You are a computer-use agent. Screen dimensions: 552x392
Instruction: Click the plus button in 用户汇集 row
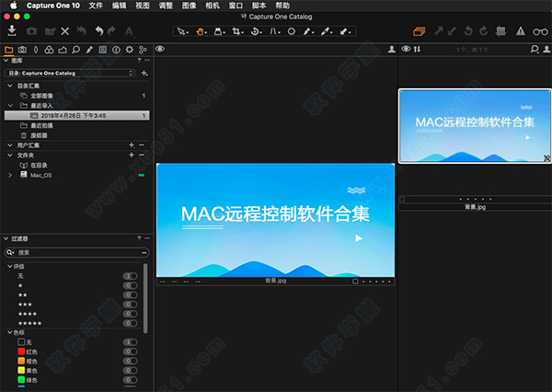tap(132, 145)
